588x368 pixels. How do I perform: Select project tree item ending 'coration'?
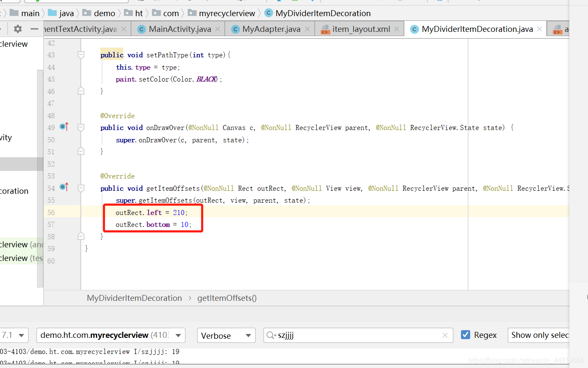click(x=14, y=191)
